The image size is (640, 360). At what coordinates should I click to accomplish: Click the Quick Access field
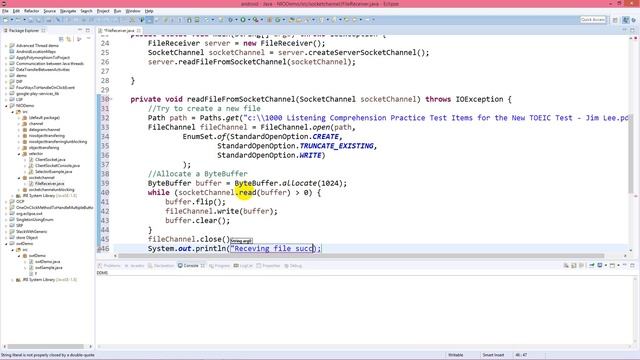click(x=593, y=20)
